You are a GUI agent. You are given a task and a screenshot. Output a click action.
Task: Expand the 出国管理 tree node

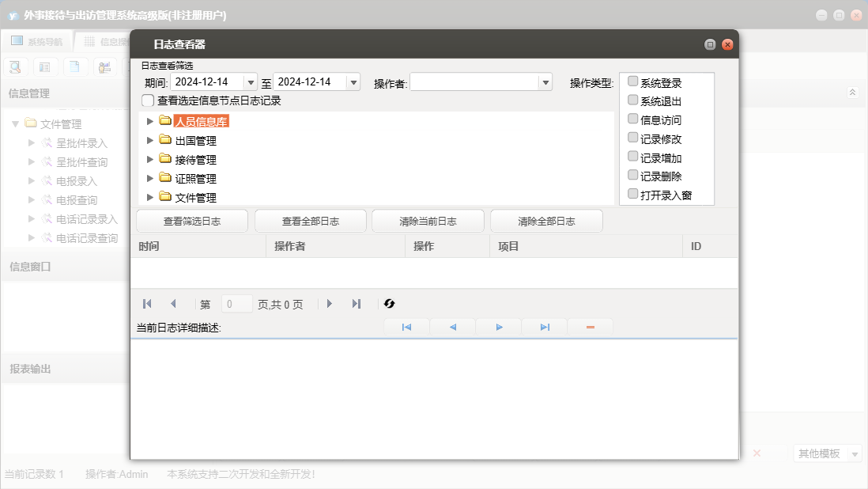(150, 141)
